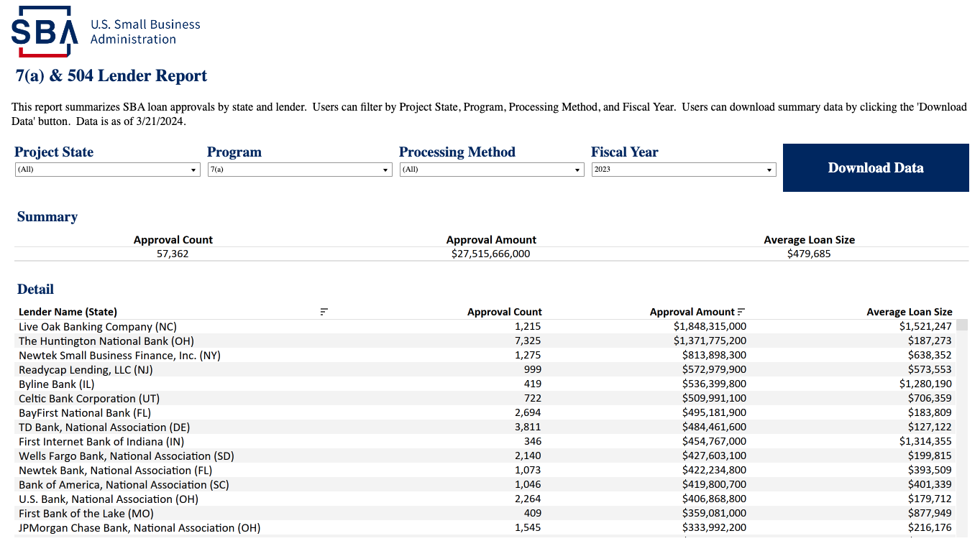The image size is (980, 541).
Task: Click the 7(a) & 504 Lender Report title
Action: pos(110,75)
